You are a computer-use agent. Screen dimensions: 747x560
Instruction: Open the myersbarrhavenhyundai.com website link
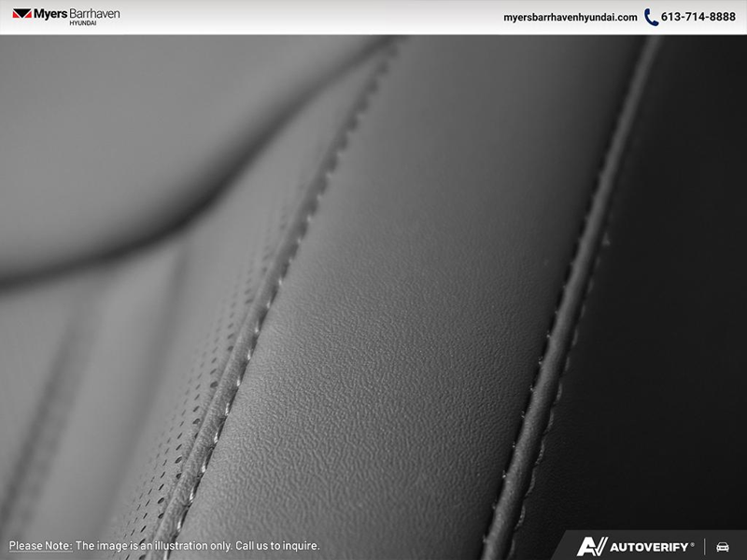click(571, 17)
